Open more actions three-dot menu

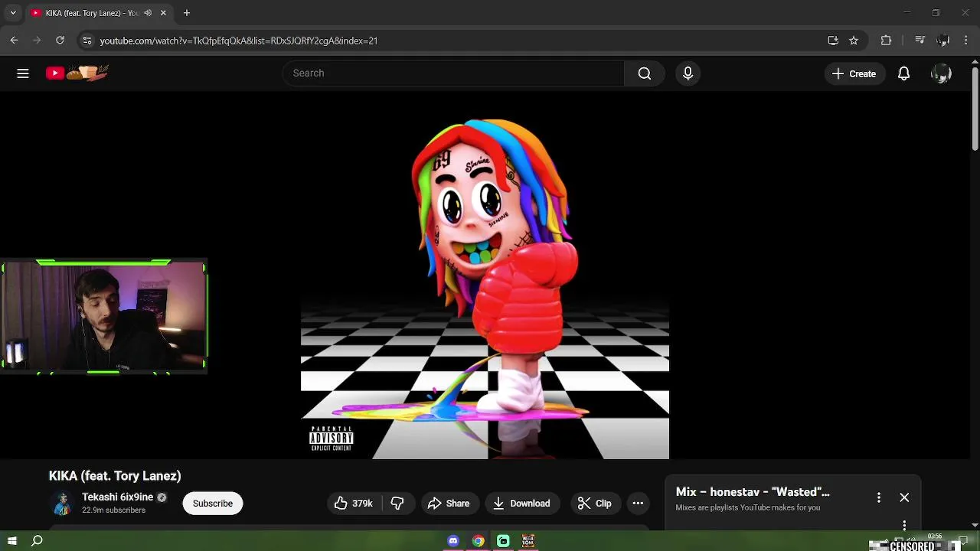[638, 503]
